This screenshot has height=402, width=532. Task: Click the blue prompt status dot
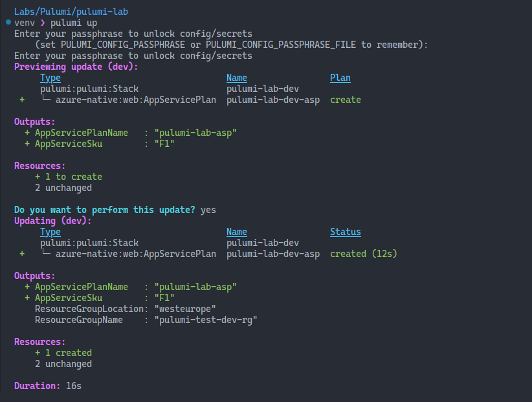(8, 22)
